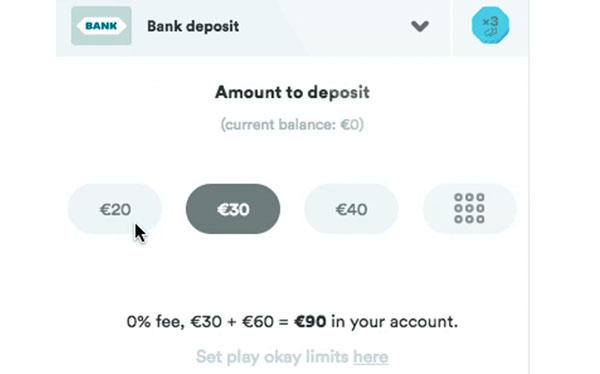
Task: Click the current balance €0 text
Action: [x=292, y=124]
